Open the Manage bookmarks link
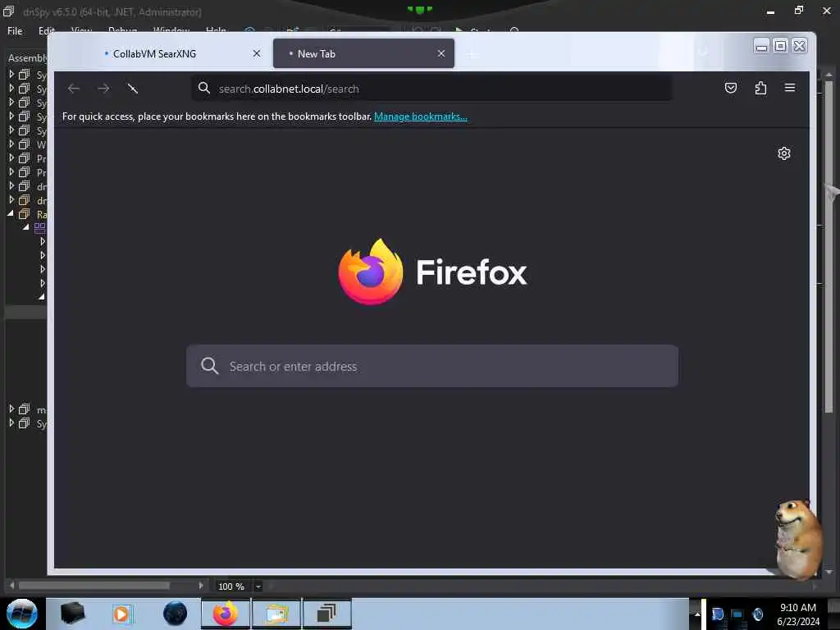This screenshot has width=840, height=630. [421, 116]
